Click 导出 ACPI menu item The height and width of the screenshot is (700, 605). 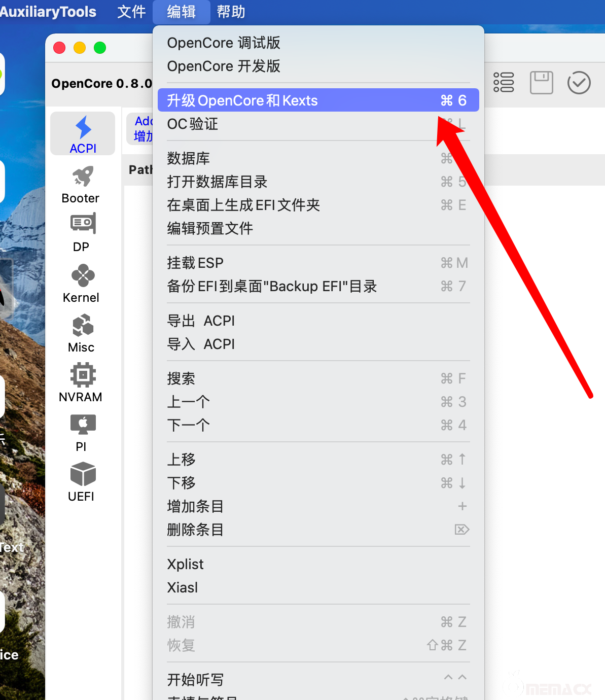point(201,321)
